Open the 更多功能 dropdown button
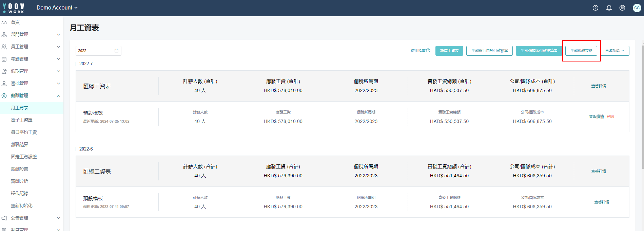 tap(615, 51)
